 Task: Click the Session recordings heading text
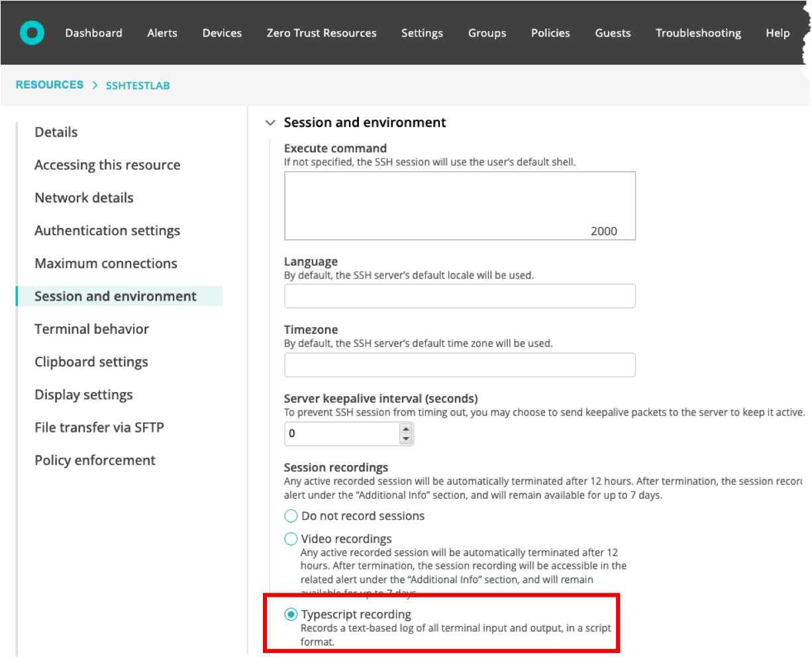(336, 468)
